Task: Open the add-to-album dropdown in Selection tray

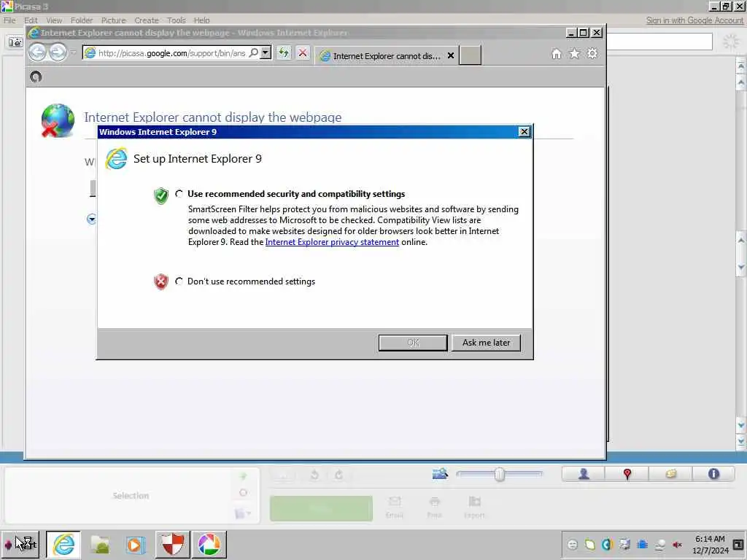Action: tap(243, 513)
